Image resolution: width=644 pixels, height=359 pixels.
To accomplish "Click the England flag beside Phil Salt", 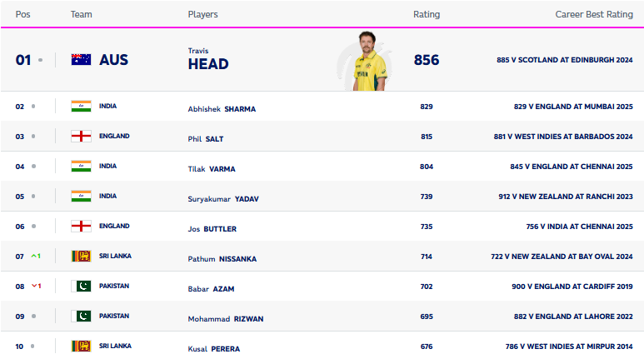I will click(x=81, y=136).
